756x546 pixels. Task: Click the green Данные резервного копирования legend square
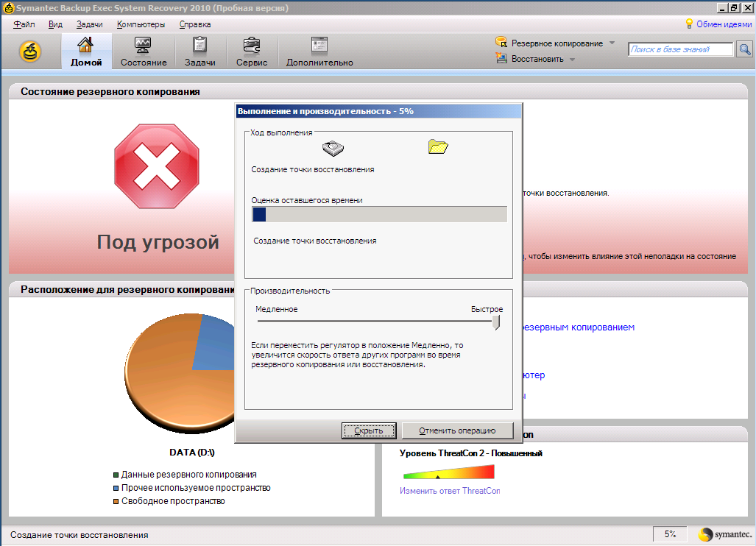coord(116,475)
